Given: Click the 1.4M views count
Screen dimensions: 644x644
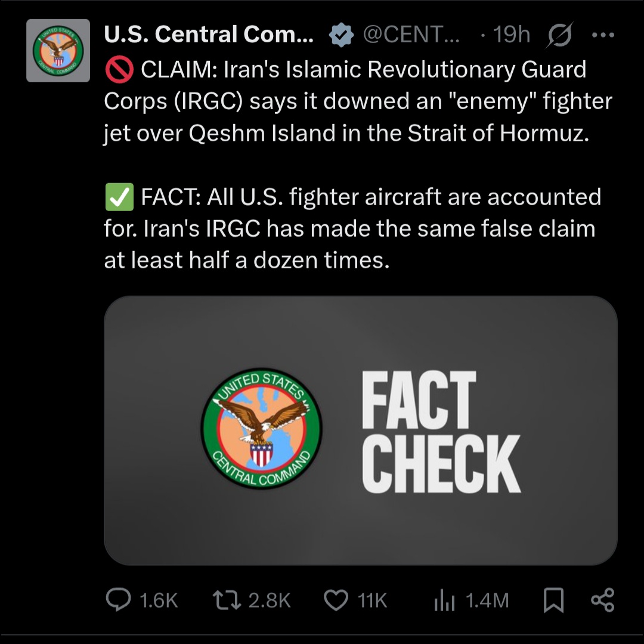Looking at the screenshot, I should click(487, 600).
